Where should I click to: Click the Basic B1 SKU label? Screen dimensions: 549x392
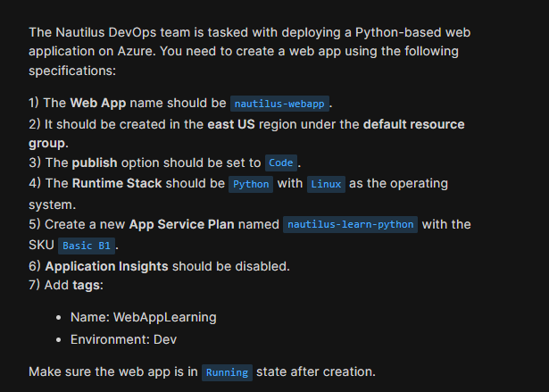pyautogui.click(x=87, y=246)
